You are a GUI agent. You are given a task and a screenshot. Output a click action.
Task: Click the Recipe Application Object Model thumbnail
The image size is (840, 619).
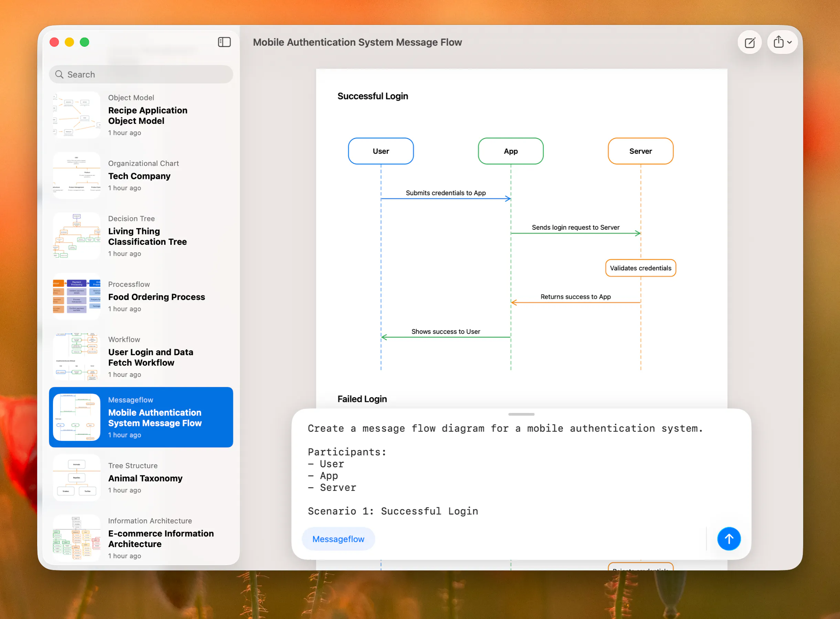coord(77,115)
